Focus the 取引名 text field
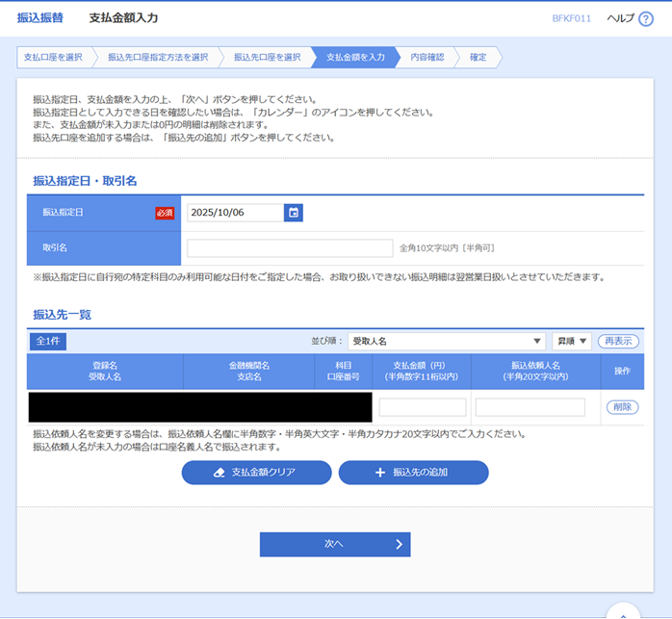Viewport: 672px width, 619px height. 290,248
